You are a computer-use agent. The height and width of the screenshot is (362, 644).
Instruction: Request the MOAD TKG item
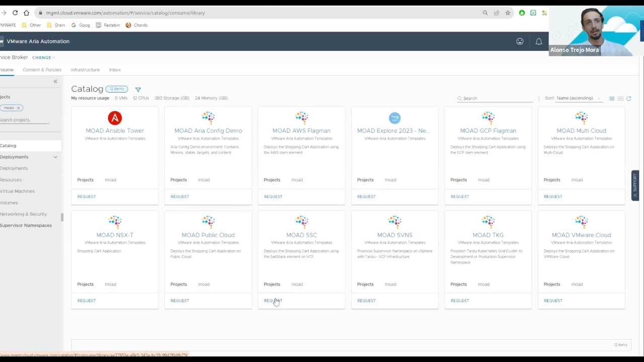(459, 301)
